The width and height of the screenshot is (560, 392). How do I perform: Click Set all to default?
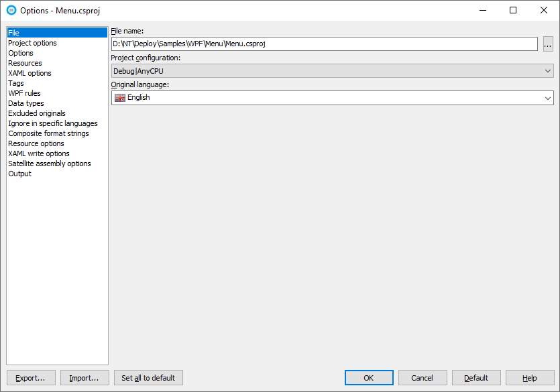(x=148, y=378)
